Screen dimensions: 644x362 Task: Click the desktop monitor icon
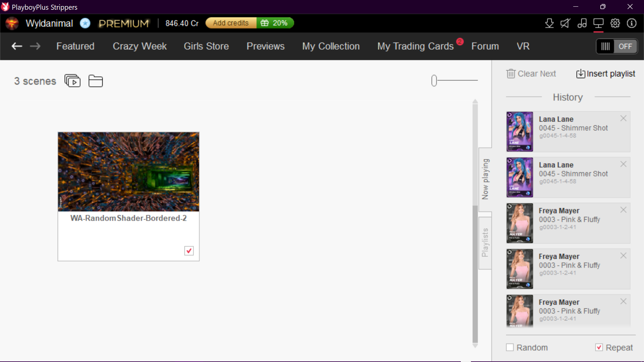[x=598, y=23]
